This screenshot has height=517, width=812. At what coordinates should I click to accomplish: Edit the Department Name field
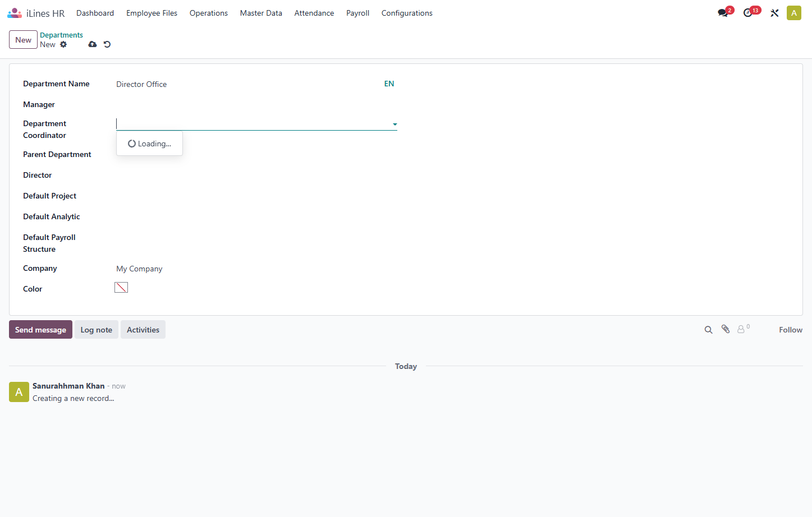[x=247, y=84]
